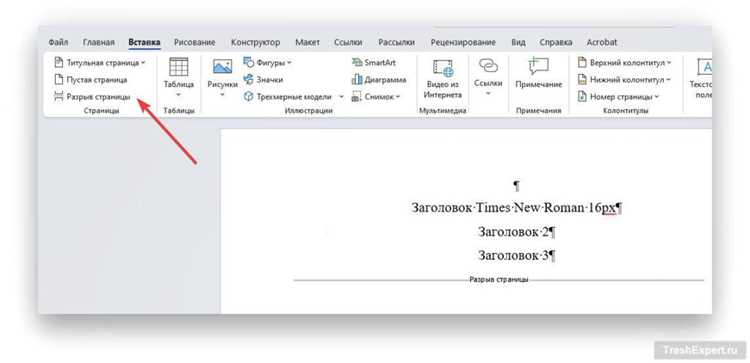Open the Файл tab
The image size is (750, 363).
[x=58, y=42]
